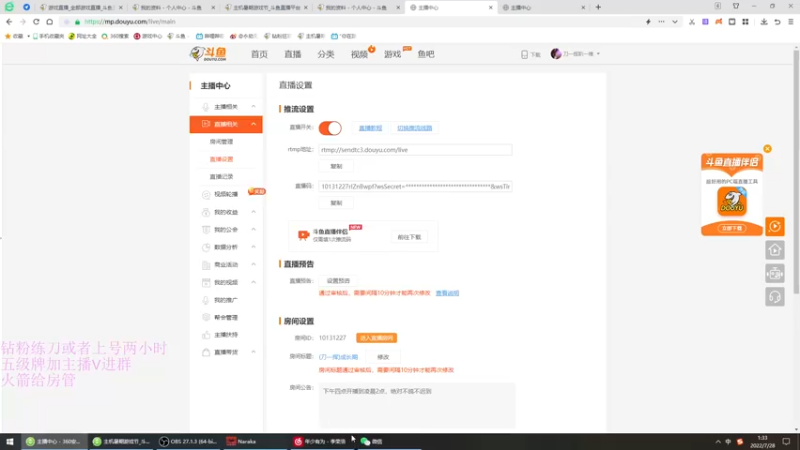
Task: Click the rtmp地址 input field
Action: (x=415, y=150)
